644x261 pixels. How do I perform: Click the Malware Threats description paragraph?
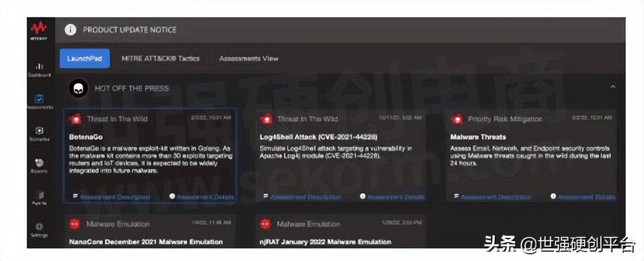(x=531, y=156)
